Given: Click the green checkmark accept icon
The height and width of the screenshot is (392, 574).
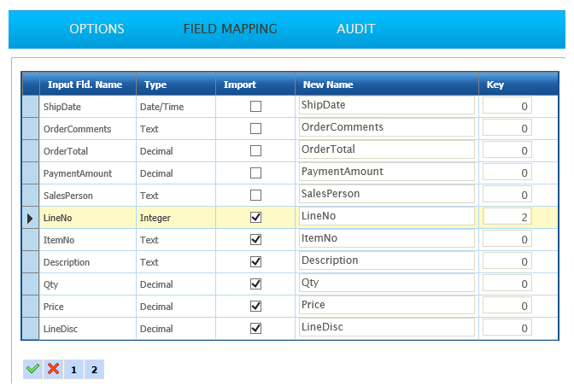Looking at the screenshot, I should click(x=32, y=369).
